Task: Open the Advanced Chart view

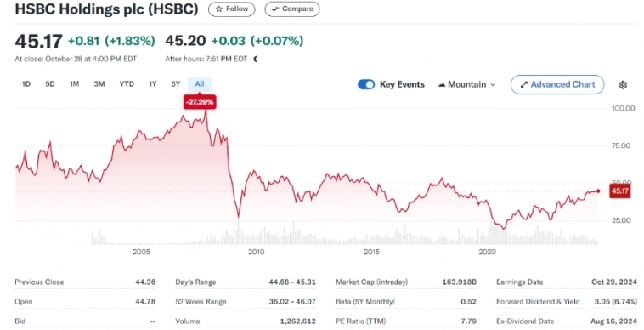Action: 557,85
